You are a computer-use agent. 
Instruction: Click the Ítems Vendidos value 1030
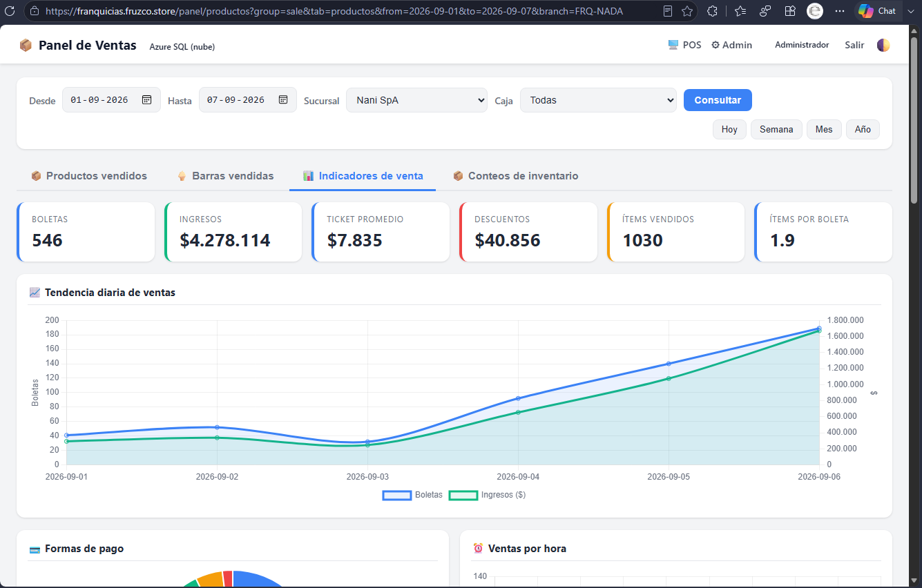642,240
